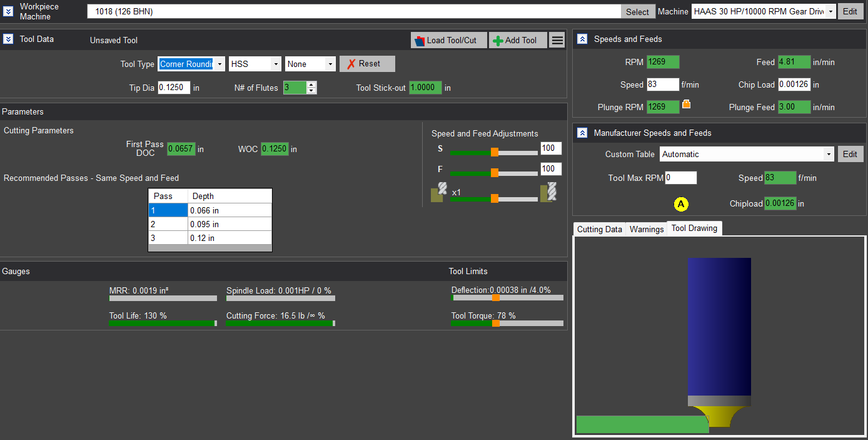Click the Cutting Force gauge

pos(280,324)
